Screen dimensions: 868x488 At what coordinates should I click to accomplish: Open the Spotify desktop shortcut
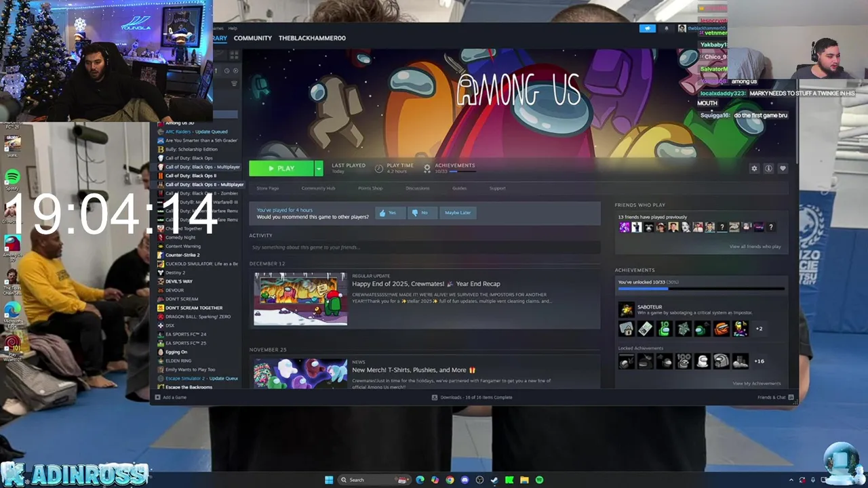click(12, 179)
